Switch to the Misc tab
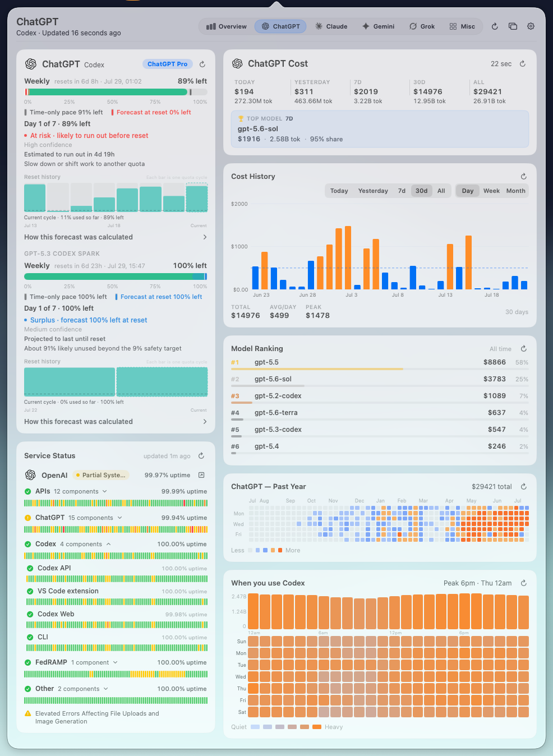 [462, 26]
